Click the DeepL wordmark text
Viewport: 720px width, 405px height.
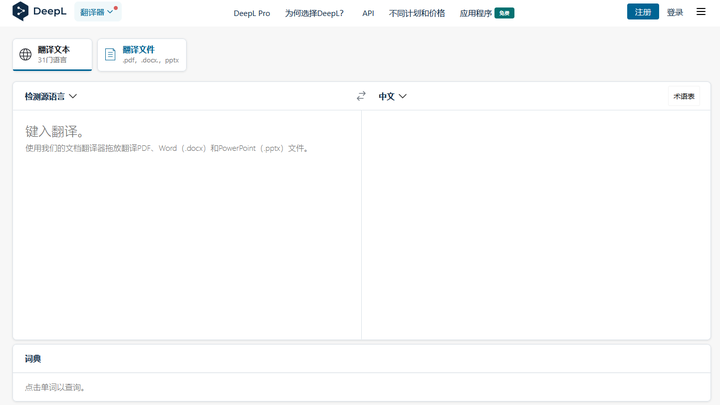[50, 11]
